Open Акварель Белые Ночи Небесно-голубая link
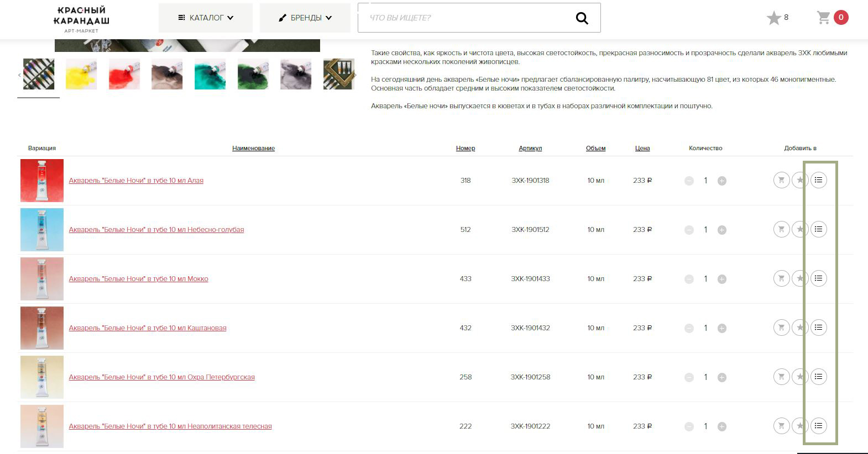Screen dimensions: 868x454 [156, 230]
